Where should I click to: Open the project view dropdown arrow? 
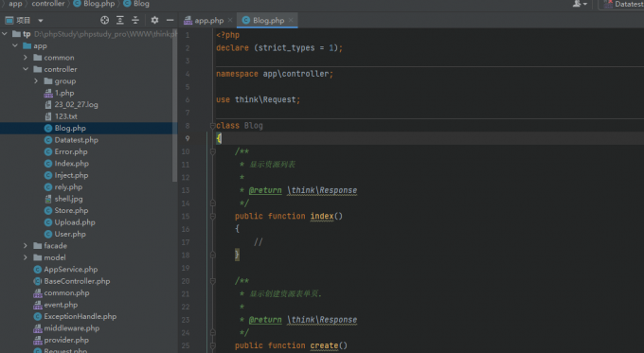coord(40,21)
